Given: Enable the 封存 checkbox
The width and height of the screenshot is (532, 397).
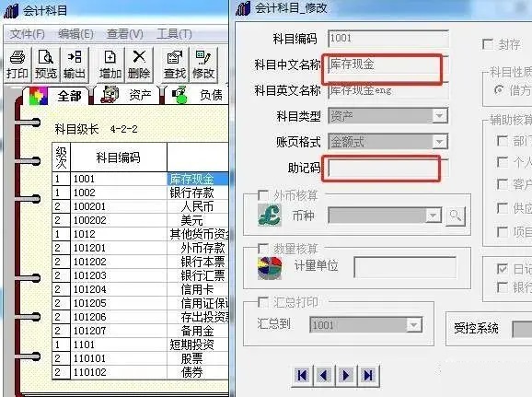Looking at the screenshot, I should 488,44.
